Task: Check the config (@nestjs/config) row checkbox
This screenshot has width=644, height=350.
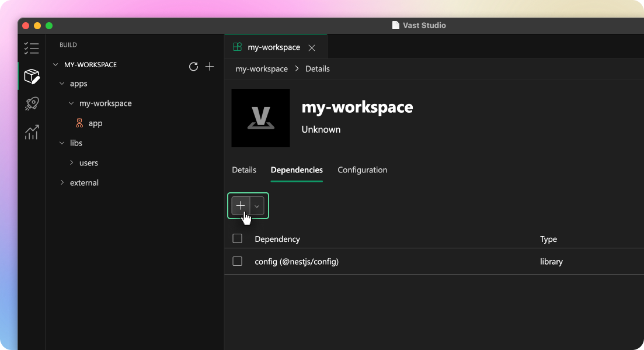Action: coord(237,261)
